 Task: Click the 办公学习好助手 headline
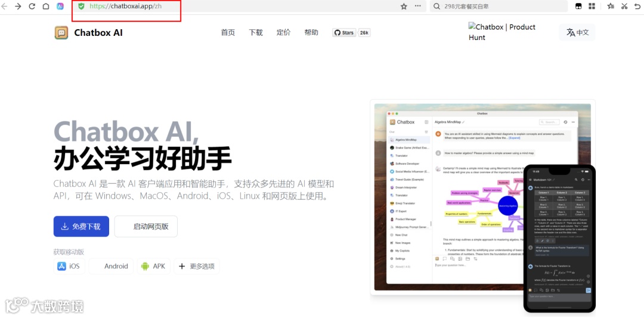[x=143, y=158]
